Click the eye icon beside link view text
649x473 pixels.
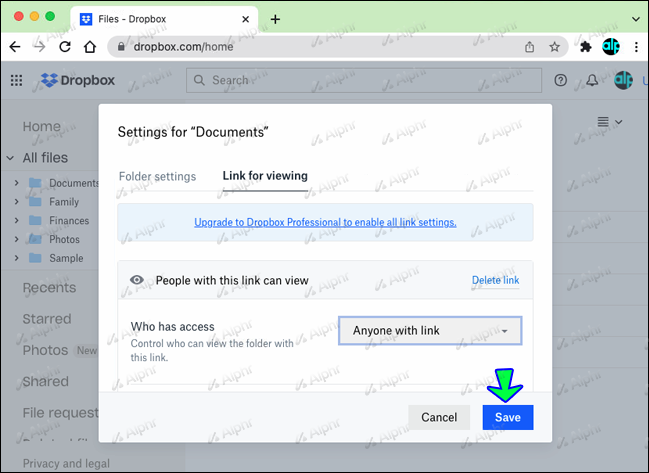point(137,280)
